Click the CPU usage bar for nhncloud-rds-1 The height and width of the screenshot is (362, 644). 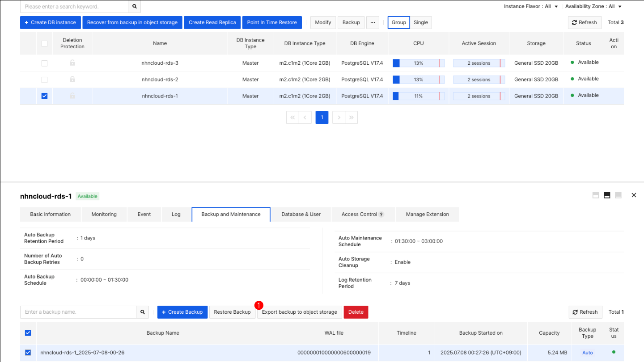point(419,96)
